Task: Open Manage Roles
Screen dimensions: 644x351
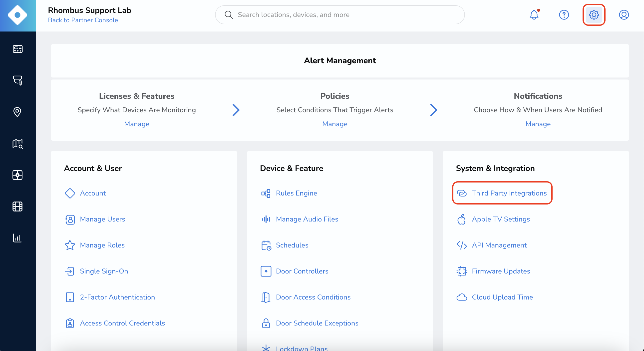Action: [102, 245]
